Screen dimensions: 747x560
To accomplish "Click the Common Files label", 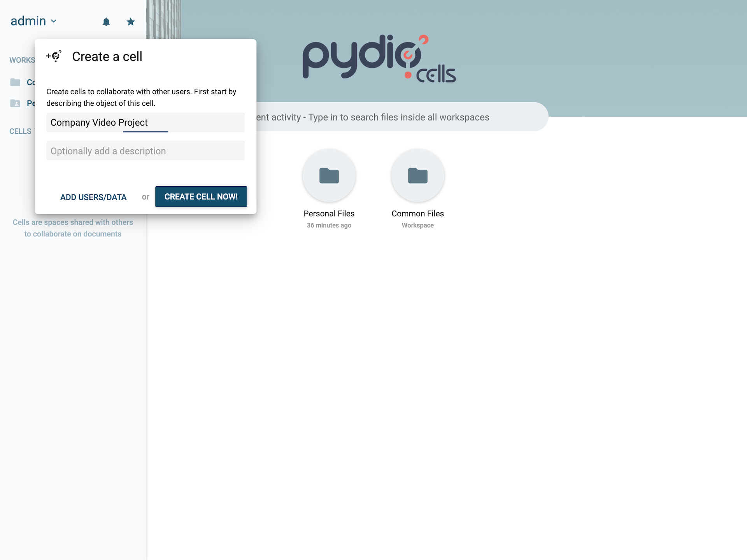I will pos(418,213).
